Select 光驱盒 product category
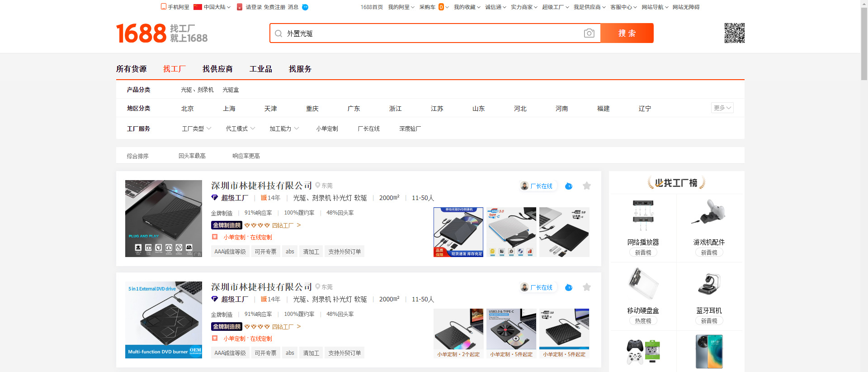This screenshot has height=372, width=868. (x=231, y=90)
